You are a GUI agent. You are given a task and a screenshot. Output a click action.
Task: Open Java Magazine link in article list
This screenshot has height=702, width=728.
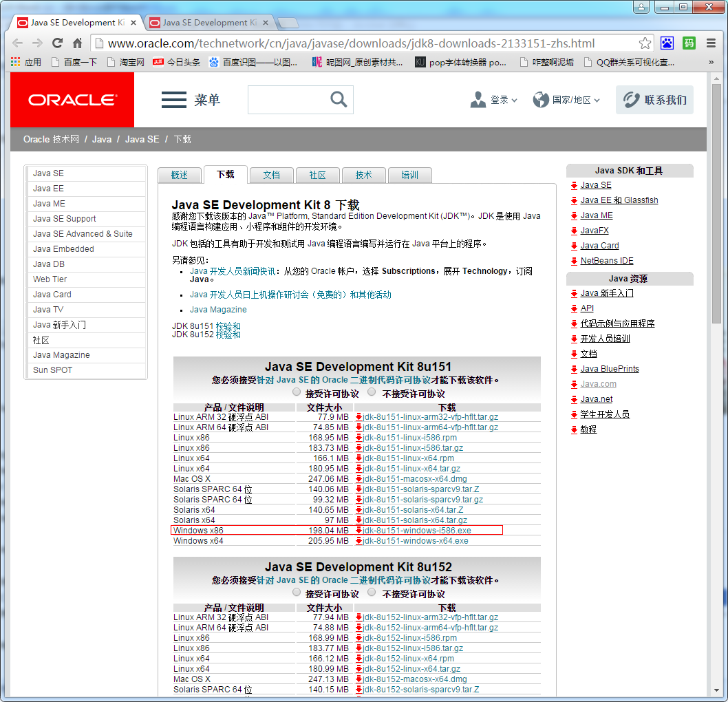click(x=218, y=309)
